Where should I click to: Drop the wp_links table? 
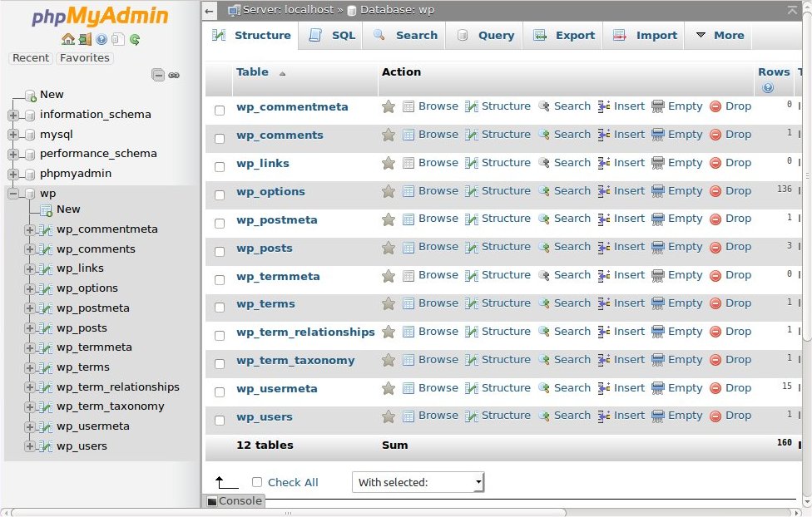click(x=738, y=164)
